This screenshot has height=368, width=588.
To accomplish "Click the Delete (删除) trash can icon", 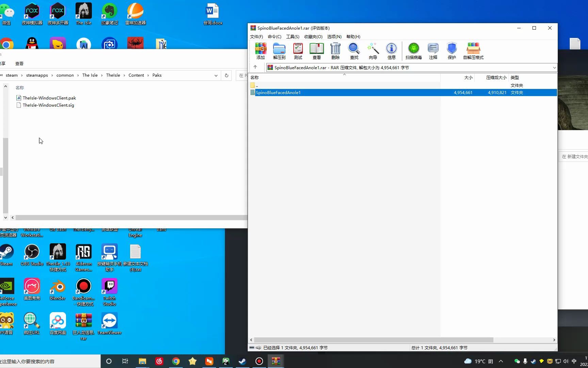I will pos(336,51).
